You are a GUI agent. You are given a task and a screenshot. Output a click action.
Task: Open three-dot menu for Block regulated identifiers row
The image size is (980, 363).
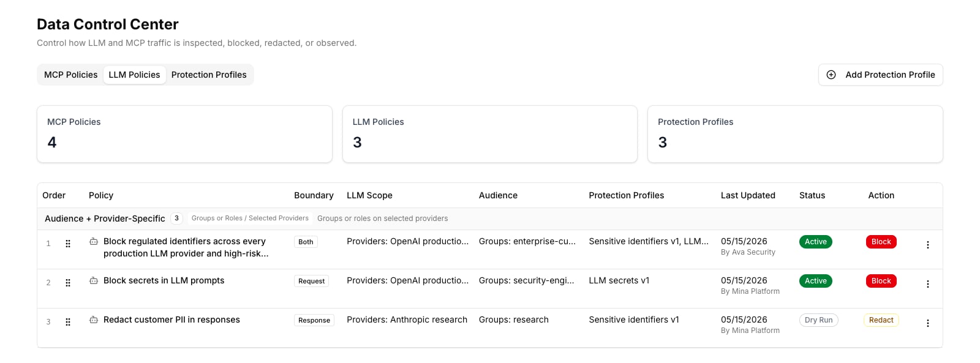click(x=928, y=245)
